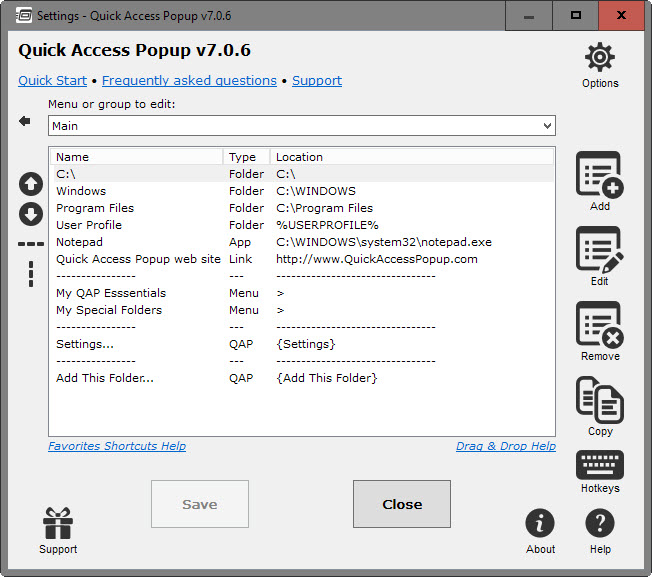This screenshot has height=577, width=652.
Task: Open the Quick Start link
Action: coord(52,80)
